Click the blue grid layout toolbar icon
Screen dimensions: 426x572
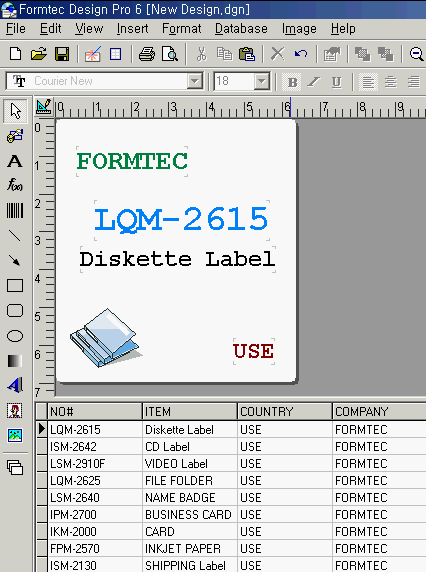point(116,54)
